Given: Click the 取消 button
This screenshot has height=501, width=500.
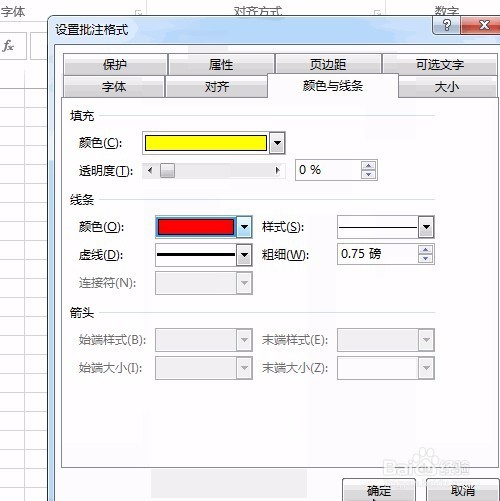Looking at the screenshot, I should [x=463, y=490].
